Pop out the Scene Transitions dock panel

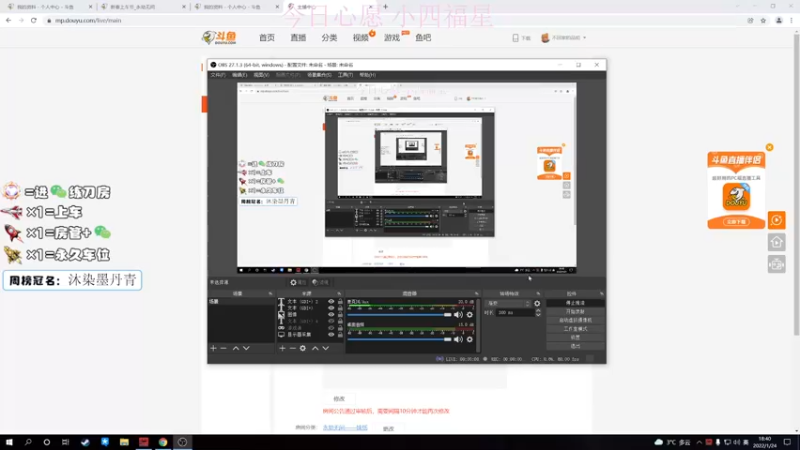[538, 294]
